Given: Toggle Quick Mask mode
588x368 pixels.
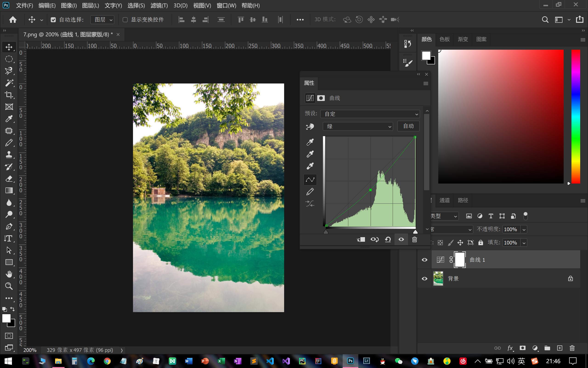Looking at the screenshot, I should (x=9, y=336).
